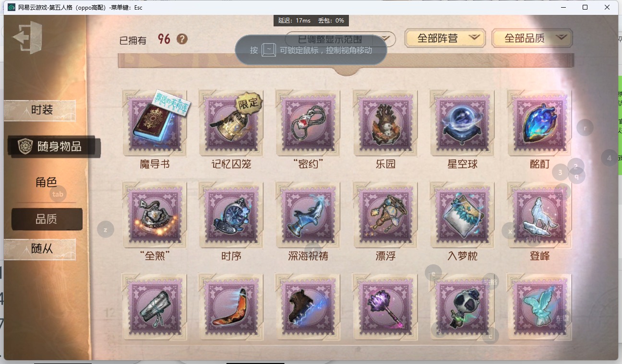Pick the 酩酊 gem accessory

coord(539,123)
